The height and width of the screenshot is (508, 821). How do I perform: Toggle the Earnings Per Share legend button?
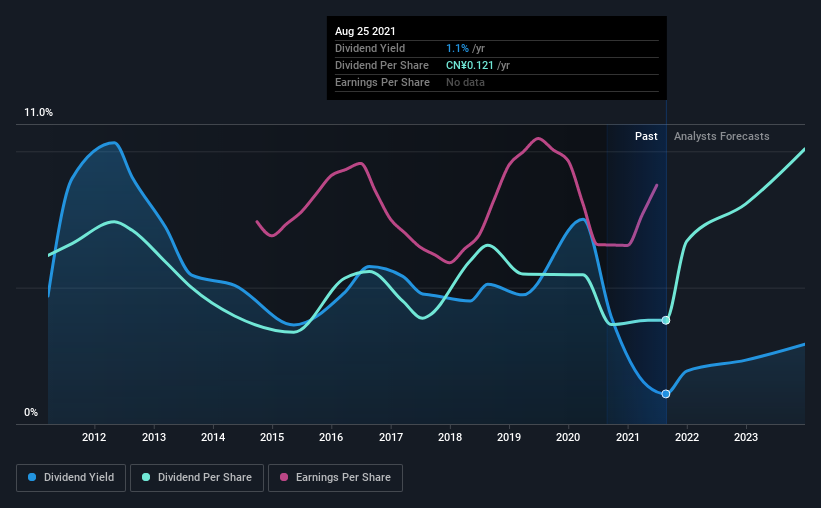[336, 478]
